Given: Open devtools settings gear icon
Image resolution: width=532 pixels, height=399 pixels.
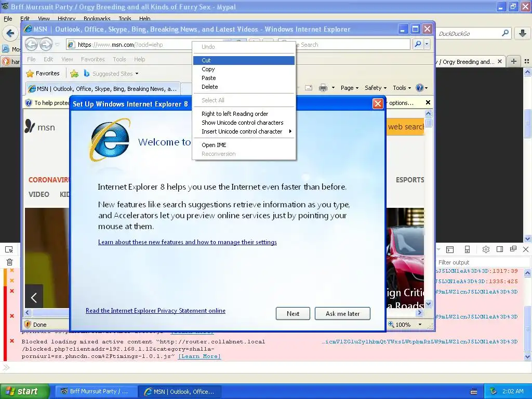Looking at the screenshot, I should click(486, 249).
